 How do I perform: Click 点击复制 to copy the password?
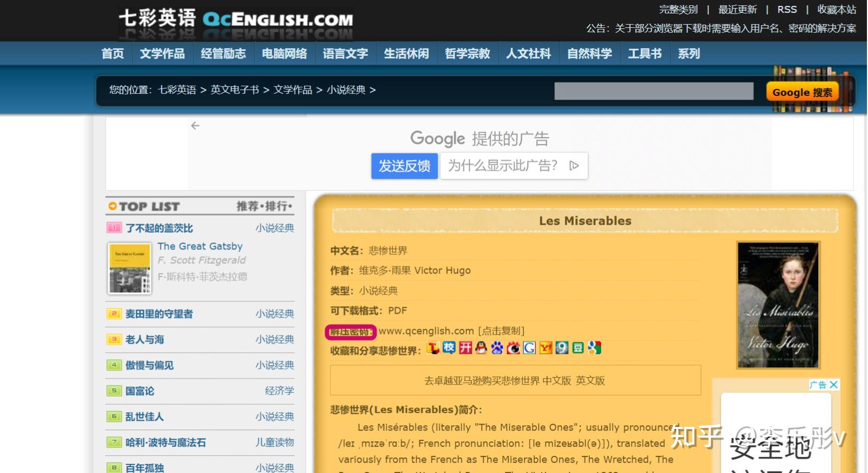point(502,331)
